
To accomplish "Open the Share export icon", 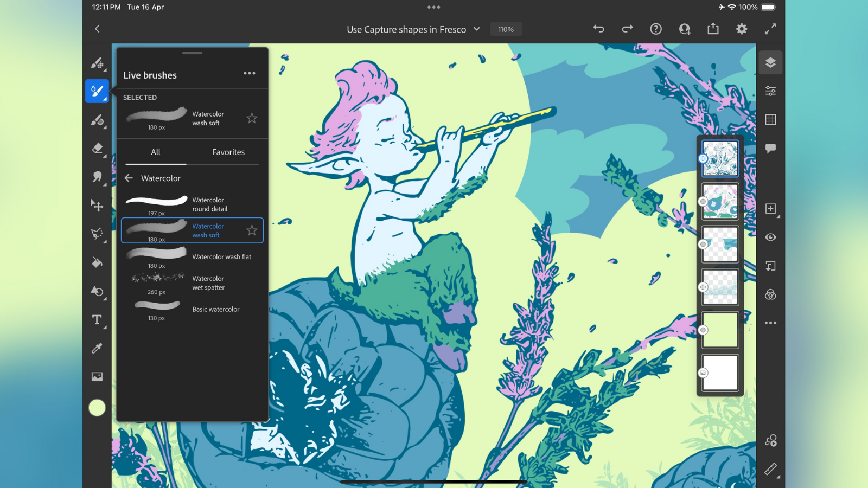I will tap(713, 29).
